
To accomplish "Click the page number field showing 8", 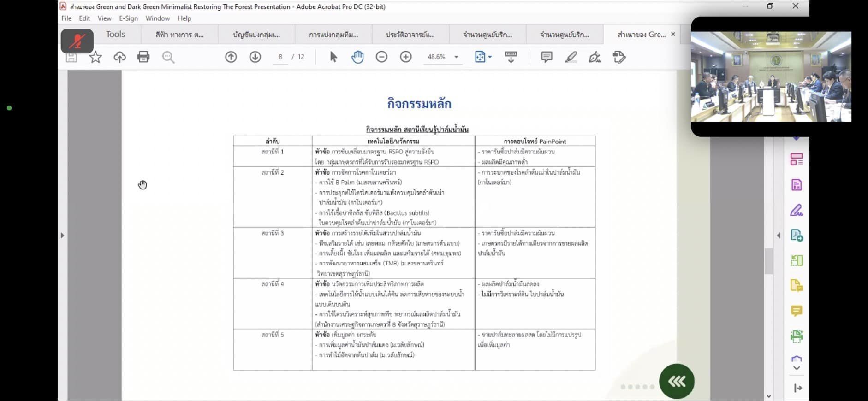I will pos(280,57).
